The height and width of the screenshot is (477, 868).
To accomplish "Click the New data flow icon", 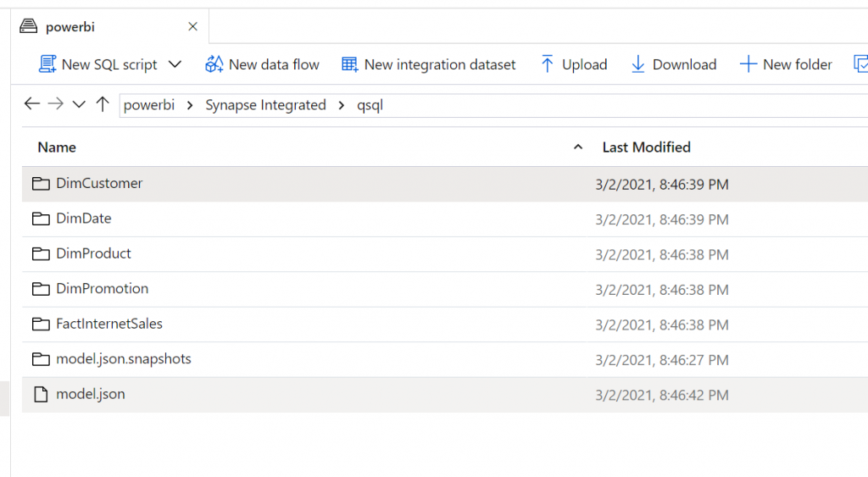I will (x=214, y=64).
